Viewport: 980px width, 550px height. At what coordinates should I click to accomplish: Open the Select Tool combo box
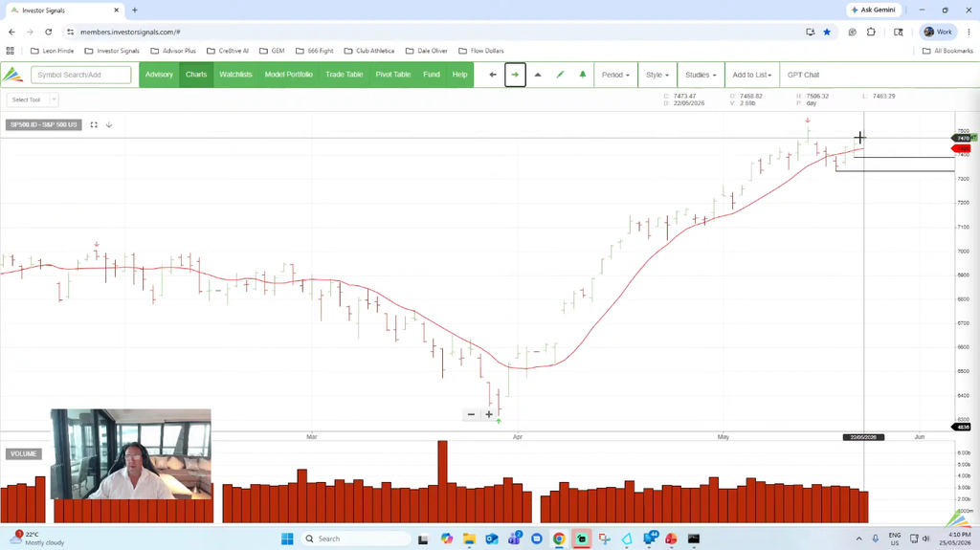click(x=33, y=99)
